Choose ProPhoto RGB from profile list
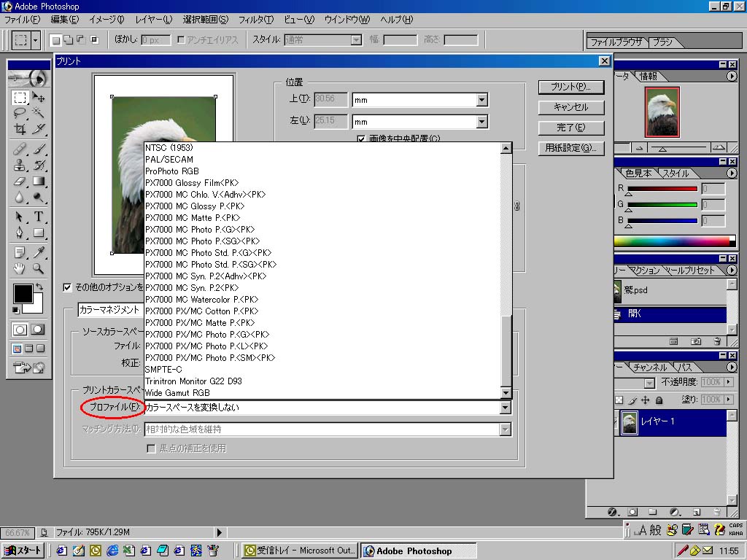Viewport: 747px width, 560px height. (172, 171)
